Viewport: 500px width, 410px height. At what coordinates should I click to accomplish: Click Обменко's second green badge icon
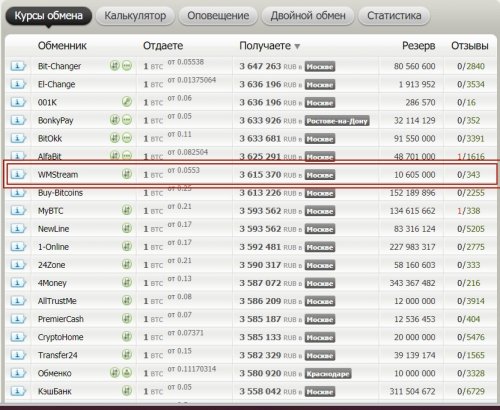[x=127, y=372]
